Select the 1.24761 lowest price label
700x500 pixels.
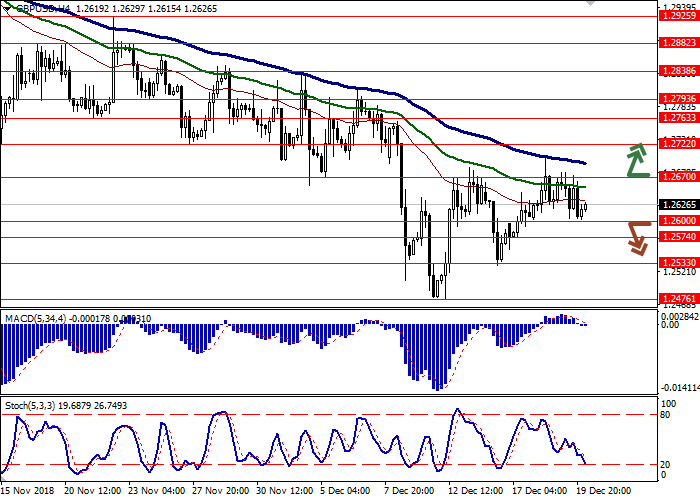click(676, 298)
